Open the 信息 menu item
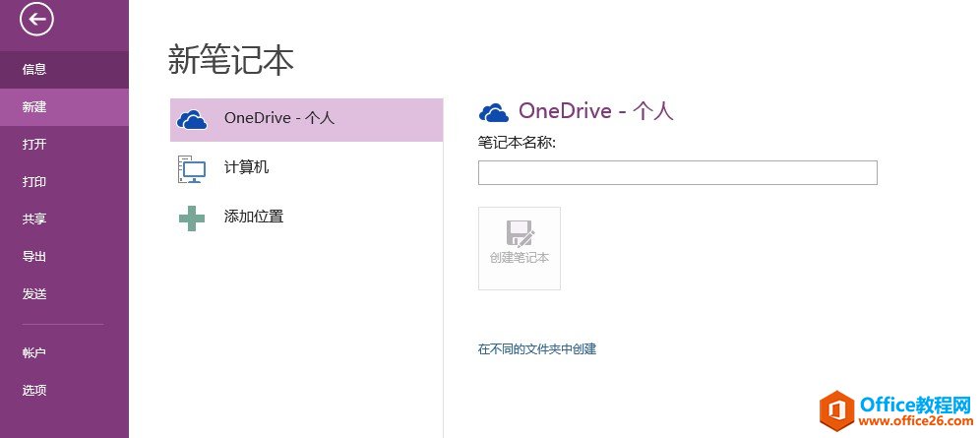Viewport: 980px width, 438px height. [x=34, y=70]
